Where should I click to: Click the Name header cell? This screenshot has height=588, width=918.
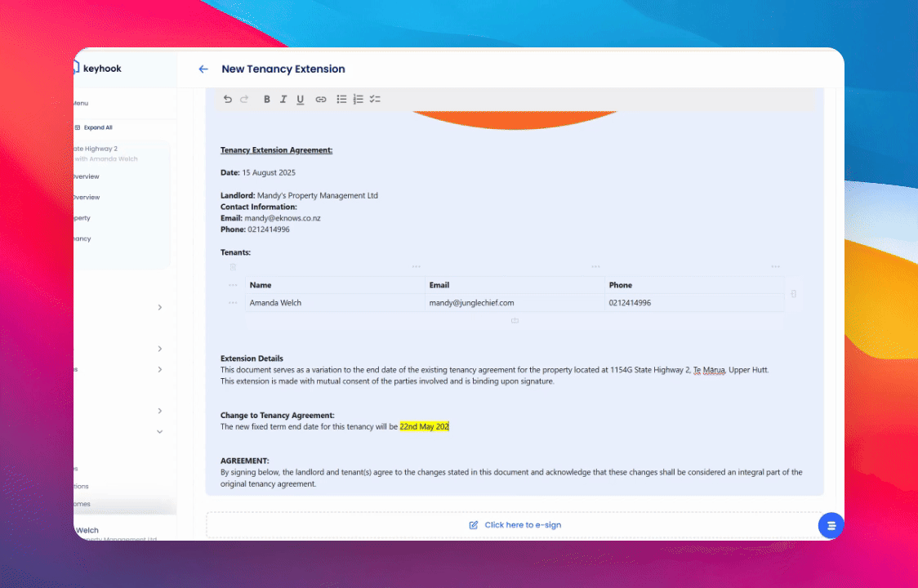335,285
